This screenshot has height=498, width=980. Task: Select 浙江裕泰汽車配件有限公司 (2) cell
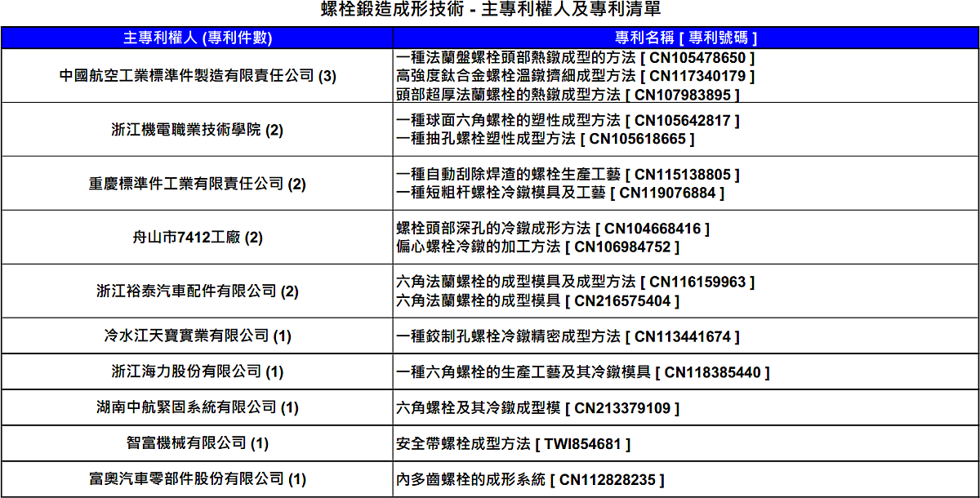(x=197, y=291)
